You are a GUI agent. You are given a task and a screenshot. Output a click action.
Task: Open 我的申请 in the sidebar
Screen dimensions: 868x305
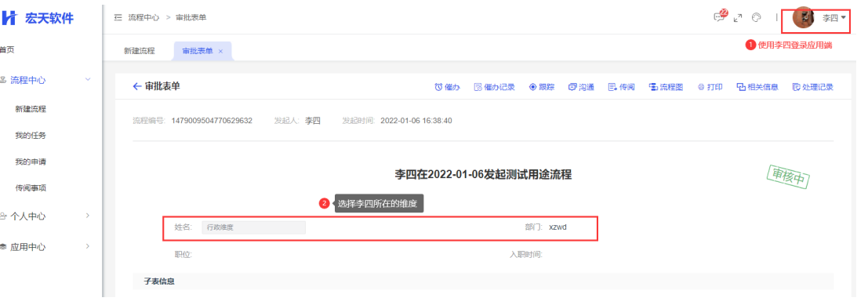(31, 162)
